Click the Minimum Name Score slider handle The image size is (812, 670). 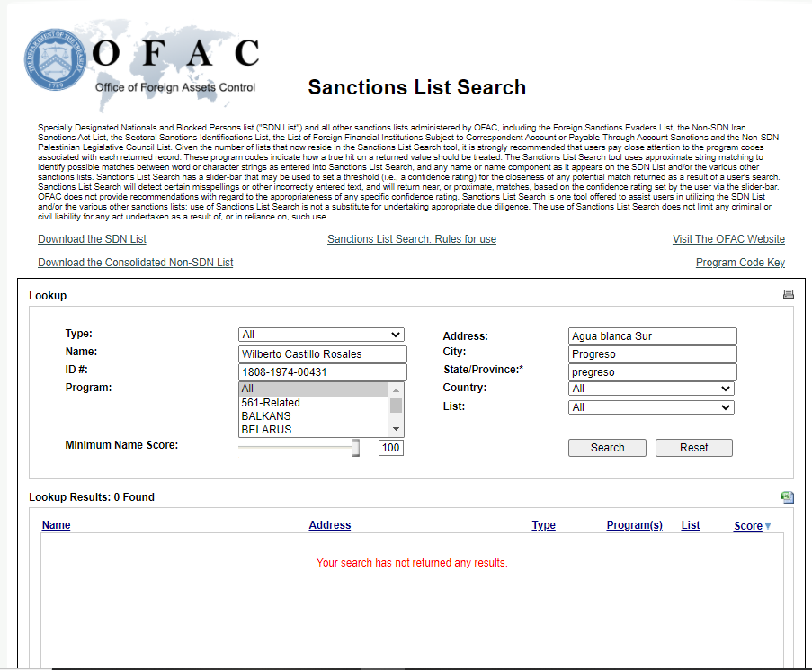355,448
